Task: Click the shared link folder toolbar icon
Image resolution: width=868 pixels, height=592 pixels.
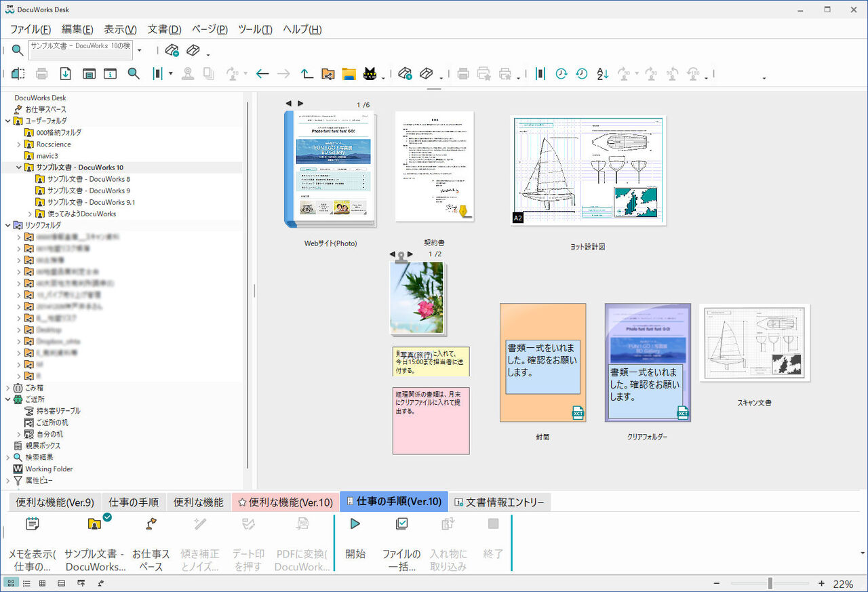Action: pos(328,73)
